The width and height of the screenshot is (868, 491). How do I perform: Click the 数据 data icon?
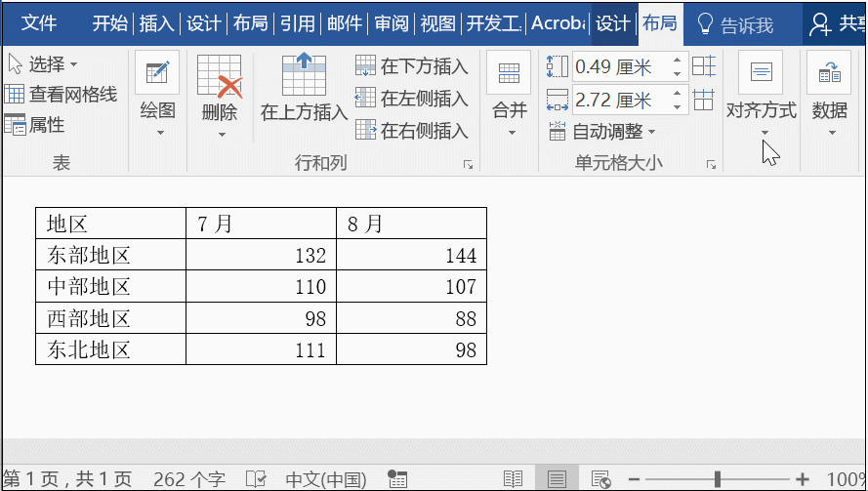pyautogui.click(x=829, y=72)
